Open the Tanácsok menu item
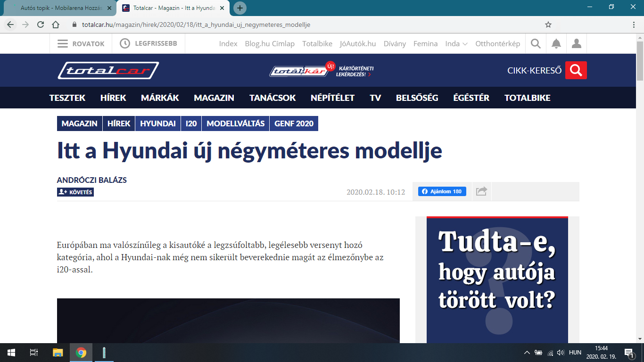The width and height of the screenshot is (644, 362). coord(272,98)
